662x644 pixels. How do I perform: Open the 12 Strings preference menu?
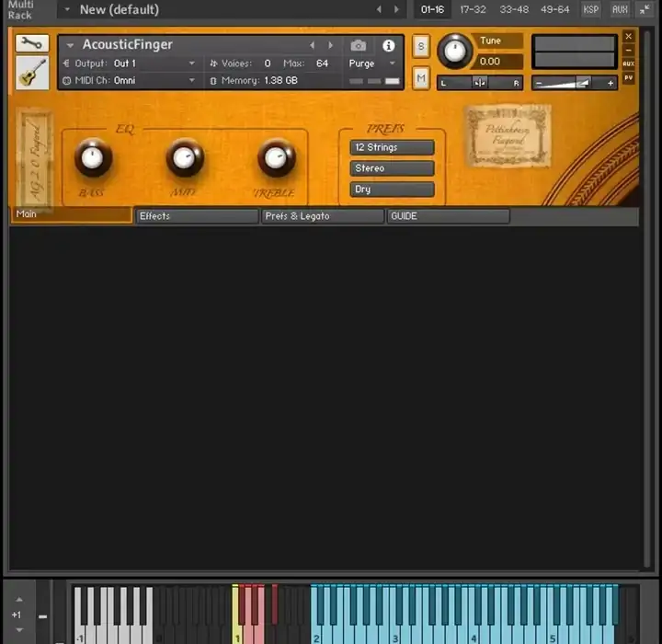point(392,147)
